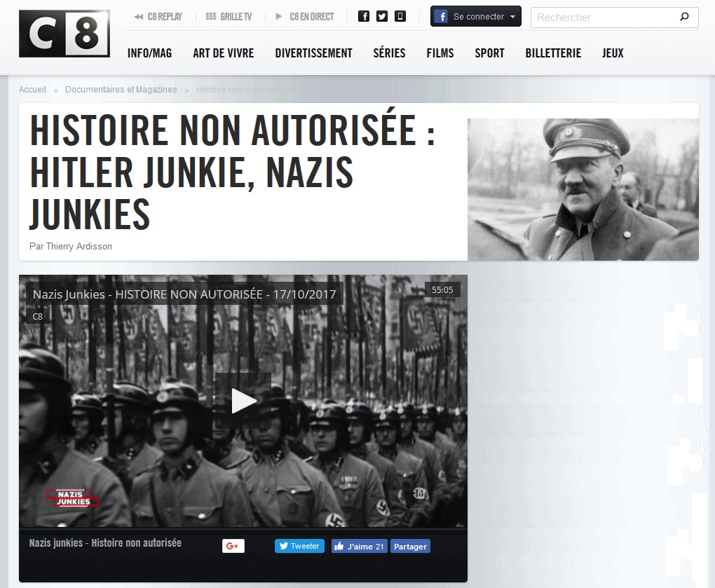Viewport: 715px width, 588px height.
Task: Switch to the SPORT section
Action: [489, 53]
